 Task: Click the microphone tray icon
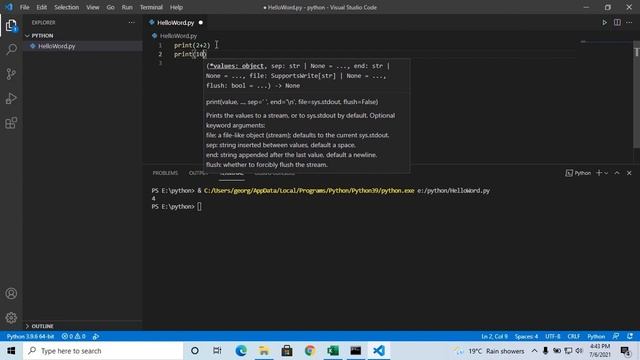tap(545, 351)
